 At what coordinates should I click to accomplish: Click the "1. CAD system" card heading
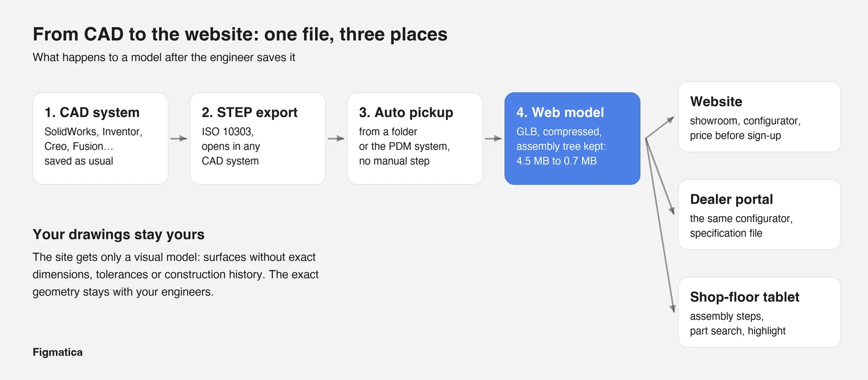pyautogui.click(x=92, y=112)
